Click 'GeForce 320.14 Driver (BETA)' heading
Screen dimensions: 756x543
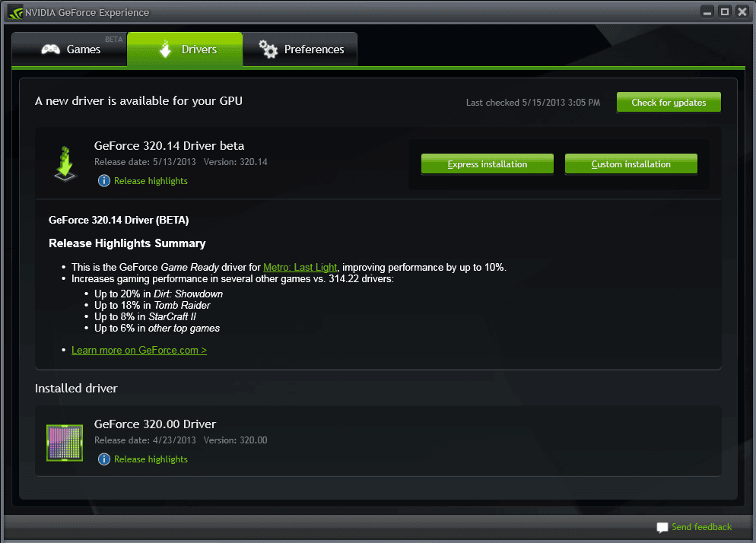tap(119, 220)
